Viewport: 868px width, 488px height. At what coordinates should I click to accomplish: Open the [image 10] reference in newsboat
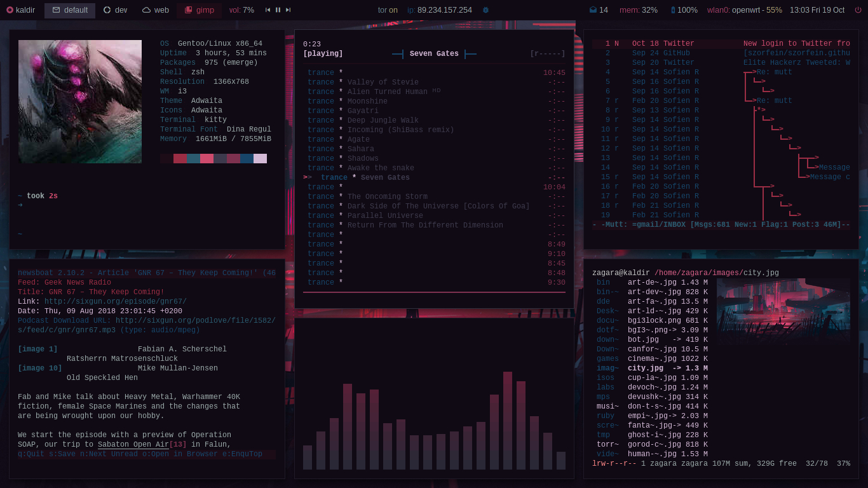click(x=40, y=368)
